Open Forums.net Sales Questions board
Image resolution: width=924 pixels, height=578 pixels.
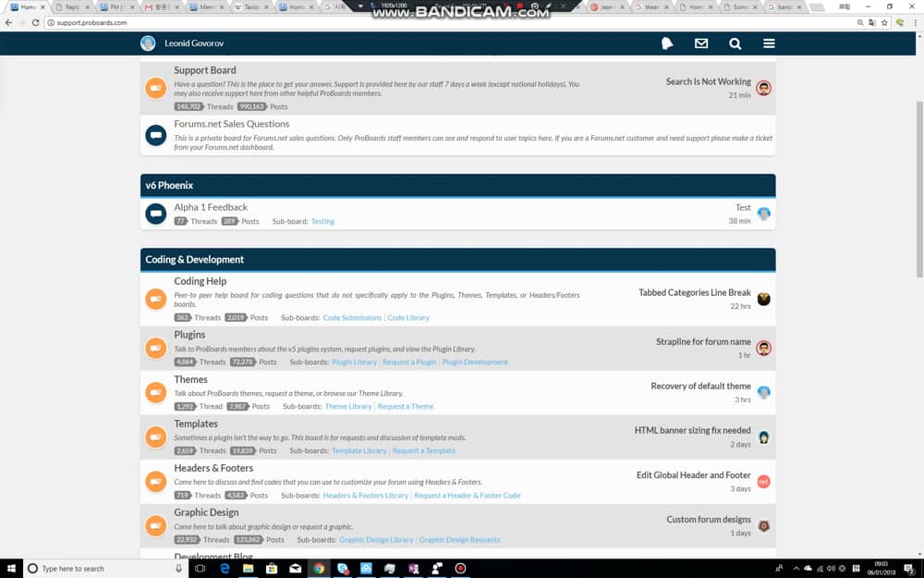232,124
